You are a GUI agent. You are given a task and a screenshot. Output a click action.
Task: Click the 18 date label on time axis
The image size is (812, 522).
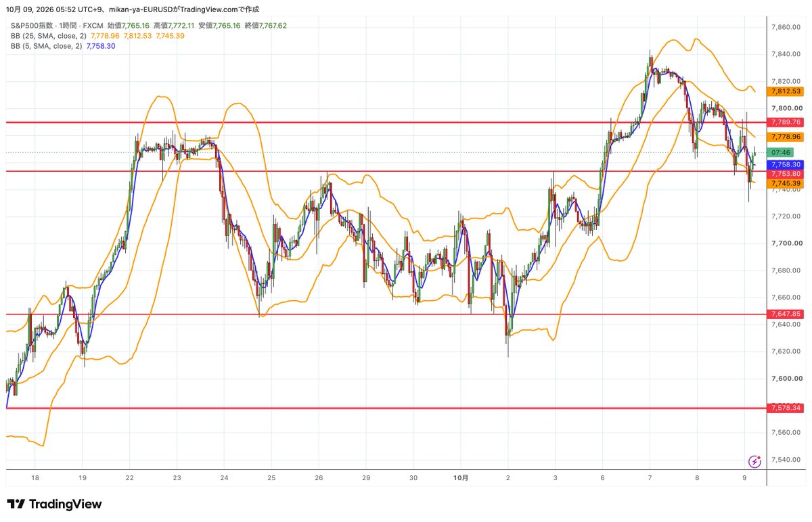[x=35, y=477]
